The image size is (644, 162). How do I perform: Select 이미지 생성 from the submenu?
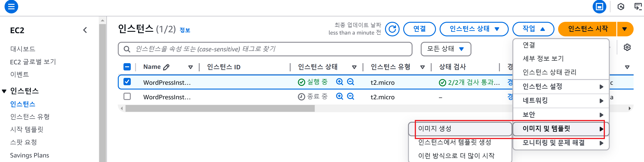(x=435, y=129)
